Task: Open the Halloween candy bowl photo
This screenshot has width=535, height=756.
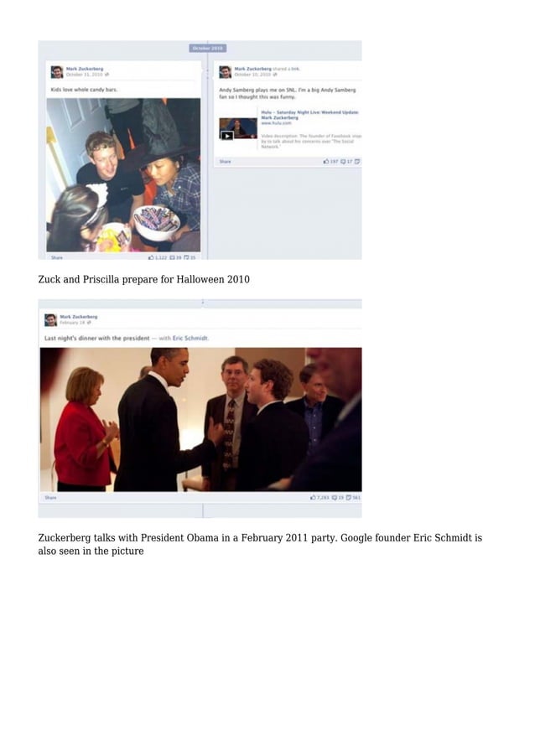Action: (x=123, y=175)
